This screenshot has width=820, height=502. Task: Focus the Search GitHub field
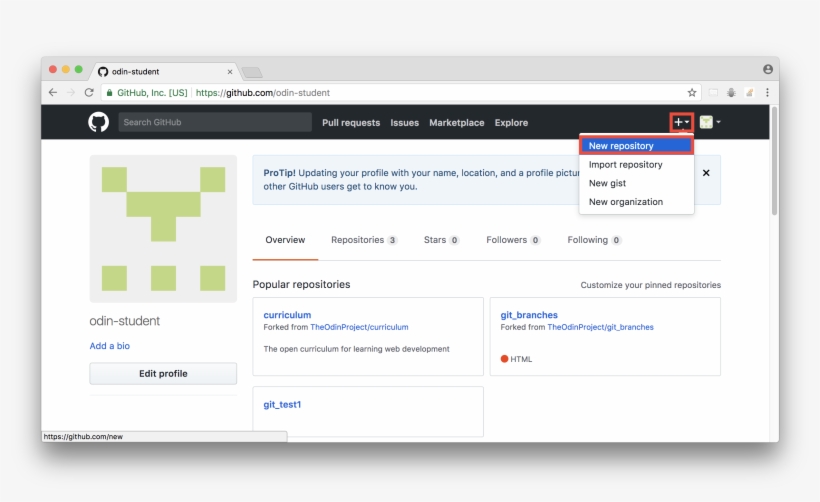[215, 122]
